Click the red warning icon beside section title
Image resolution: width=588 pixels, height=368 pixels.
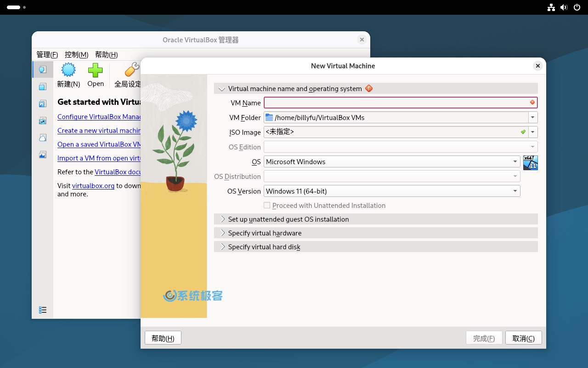coord(369,88)
